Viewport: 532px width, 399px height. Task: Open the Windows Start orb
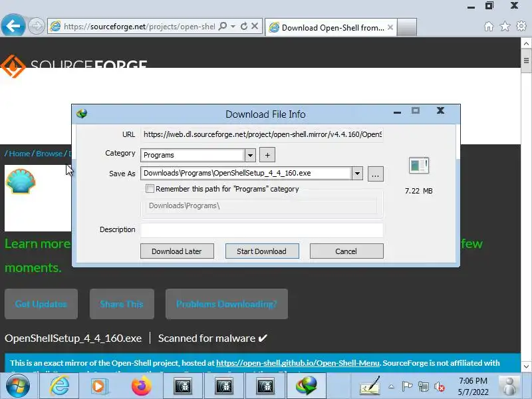pos(18,386)
